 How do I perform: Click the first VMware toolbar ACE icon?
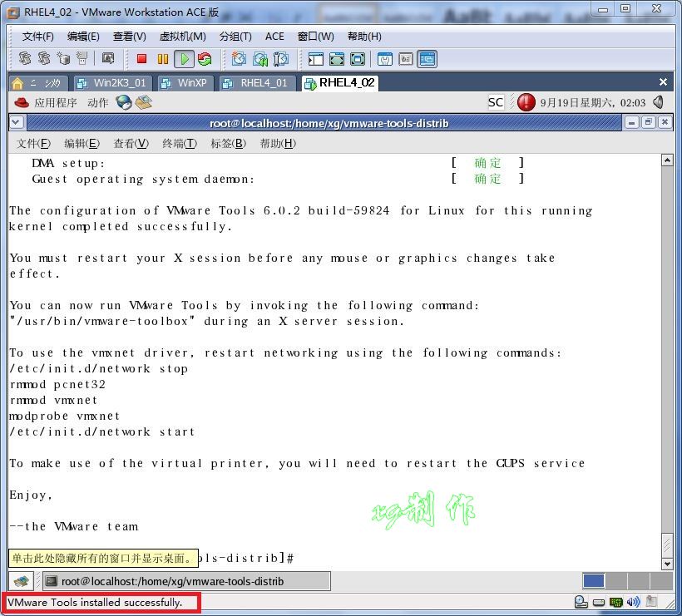point(25,58)
